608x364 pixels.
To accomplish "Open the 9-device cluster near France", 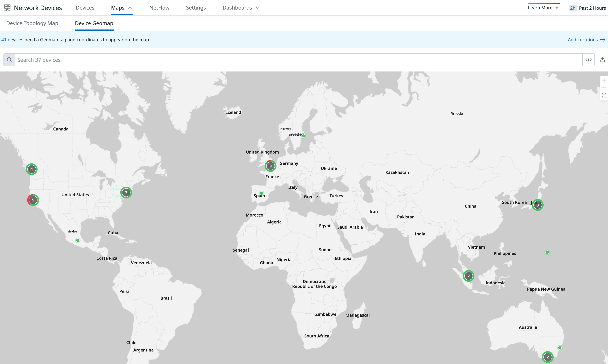I will (x=270, y=166).
